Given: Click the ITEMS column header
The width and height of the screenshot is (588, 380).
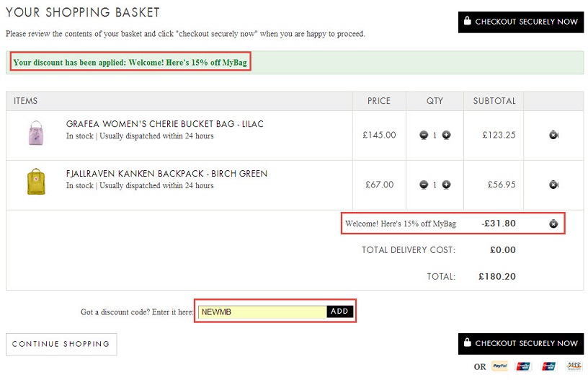Looking at the screenshot, I should point(25,101).
